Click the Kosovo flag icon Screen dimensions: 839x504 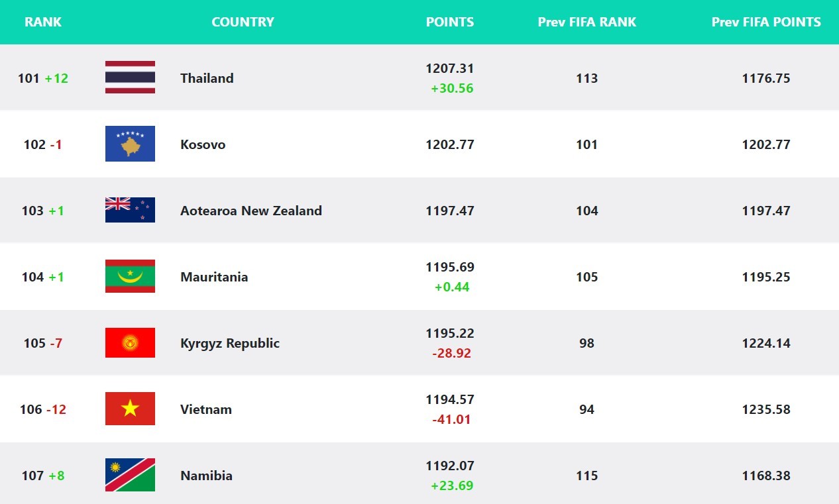[130, 144]
